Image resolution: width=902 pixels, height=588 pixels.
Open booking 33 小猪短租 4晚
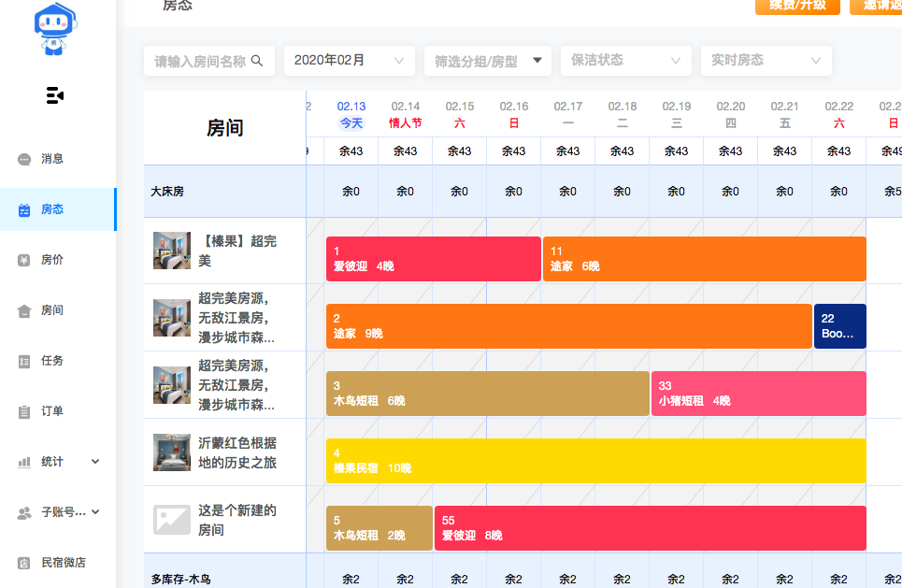tap(759, 394)
